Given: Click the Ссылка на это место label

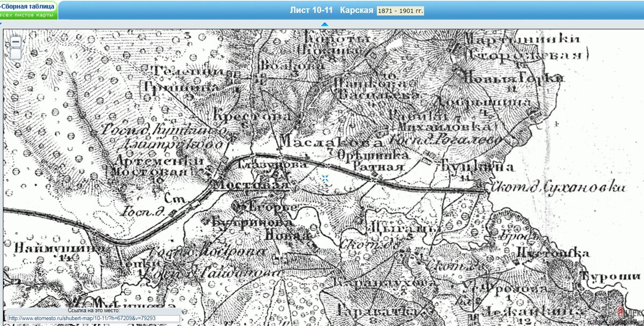Looking at the screenshot, I should (x=93, y=310).
